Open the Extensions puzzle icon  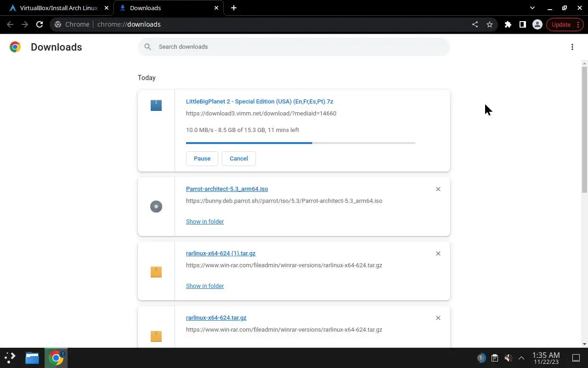(x=508, y=24)
